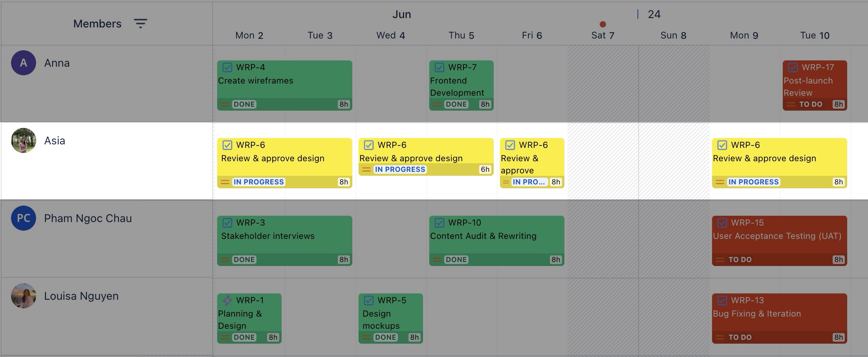Screen dimensions: 868x357
Task: Open the WRP-10 Content Audit & Rewriting card
Action: pos(496,236)
